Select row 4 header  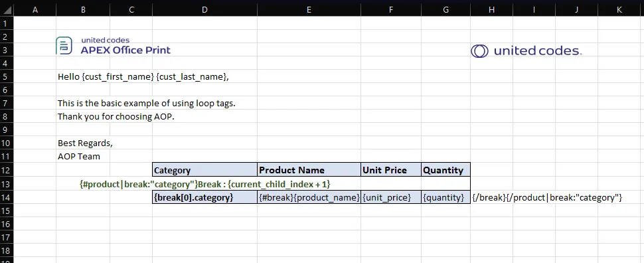point(7,63)
